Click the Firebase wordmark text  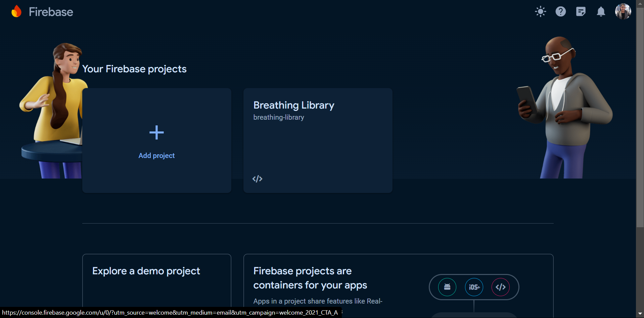pos(51,12)
